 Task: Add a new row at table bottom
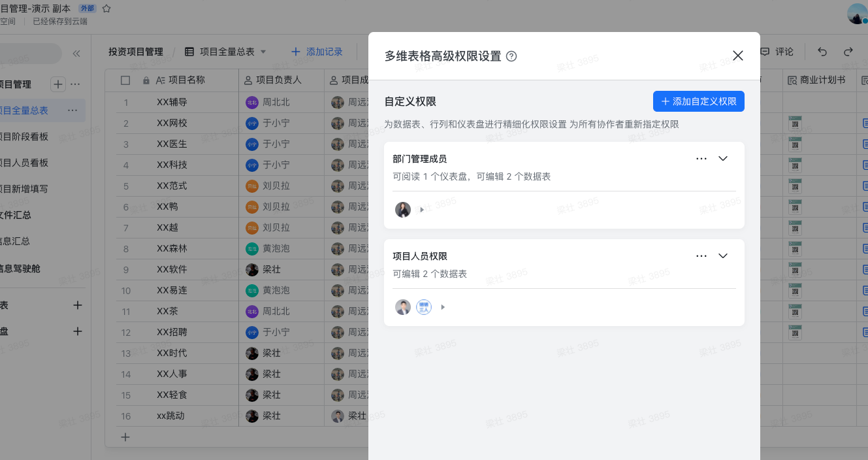tap(125, 437)
